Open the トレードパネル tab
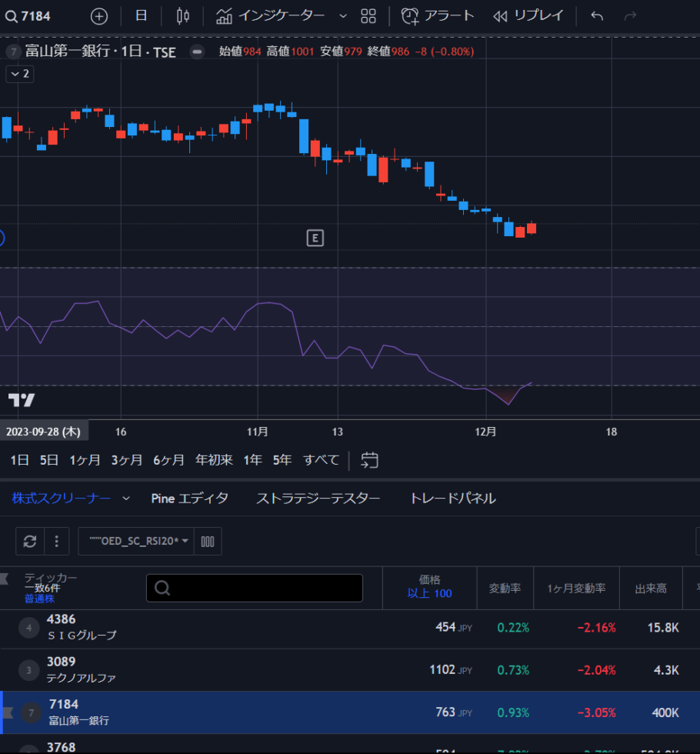700x754 pixels. (x=453, y=499)
